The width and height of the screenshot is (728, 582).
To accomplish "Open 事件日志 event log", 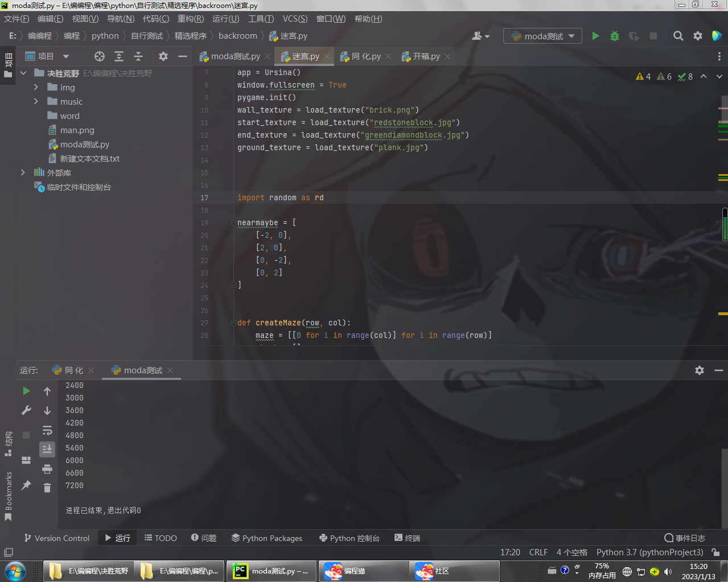I will click(685, 538).
